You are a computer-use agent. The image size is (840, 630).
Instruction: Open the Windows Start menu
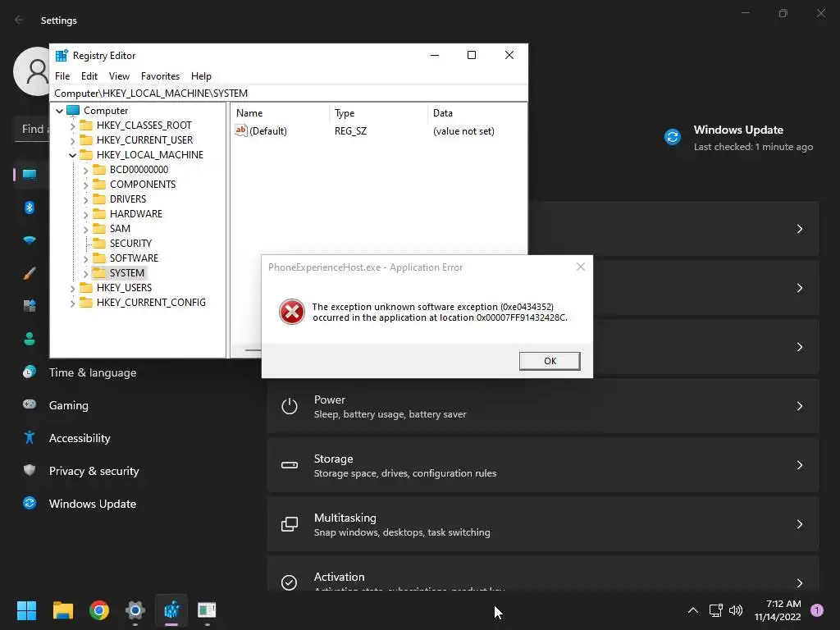click(x=26, y=610)
